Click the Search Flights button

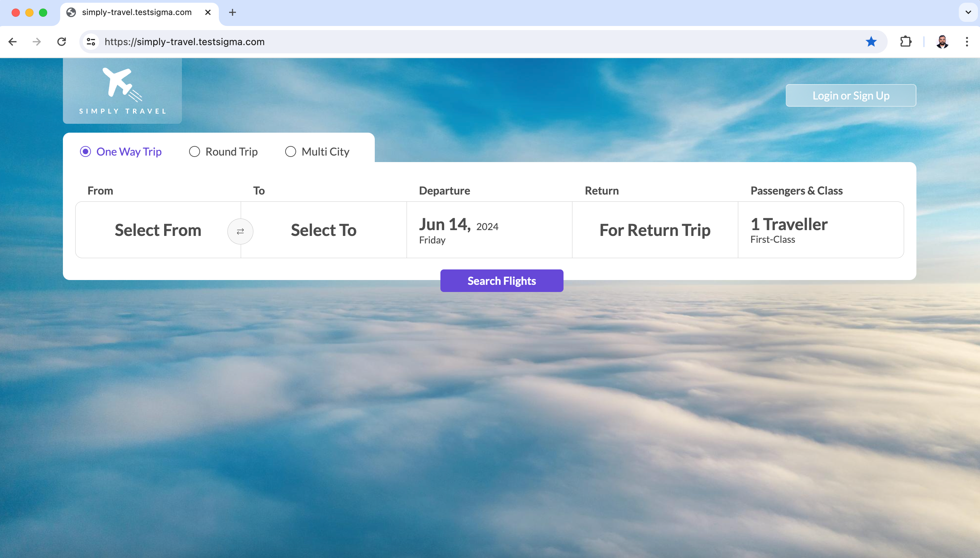[x=502, y=281]
